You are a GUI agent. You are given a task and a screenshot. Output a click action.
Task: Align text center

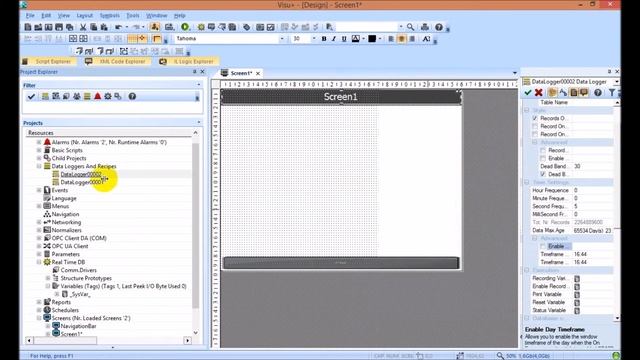point(402,39)
